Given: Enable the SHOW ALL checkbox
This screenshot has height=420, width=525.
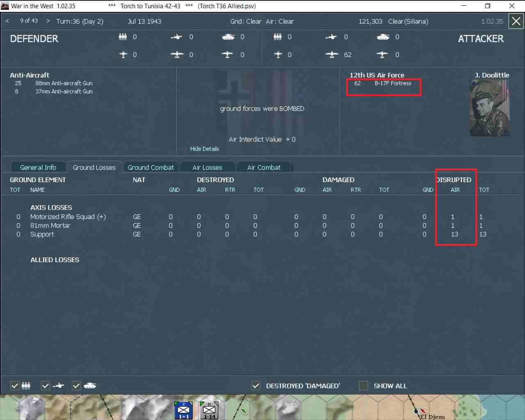Looking at the screenshot, I should pos(363,386).
